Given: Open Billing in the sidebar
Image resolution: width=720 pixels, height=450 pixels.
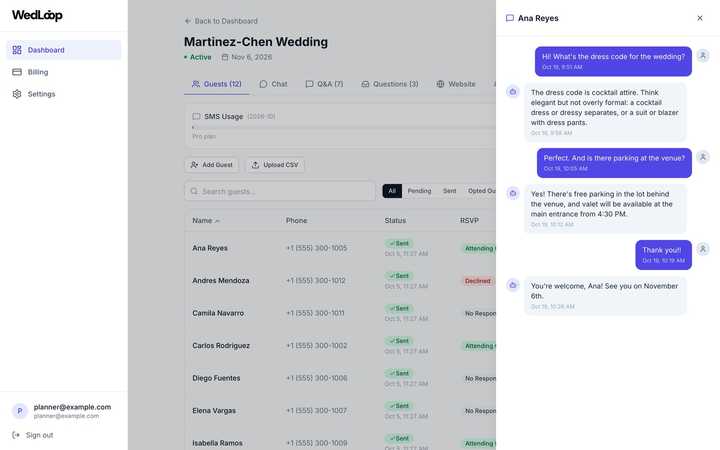Looking at the screenshot, I should pos(63,72).
